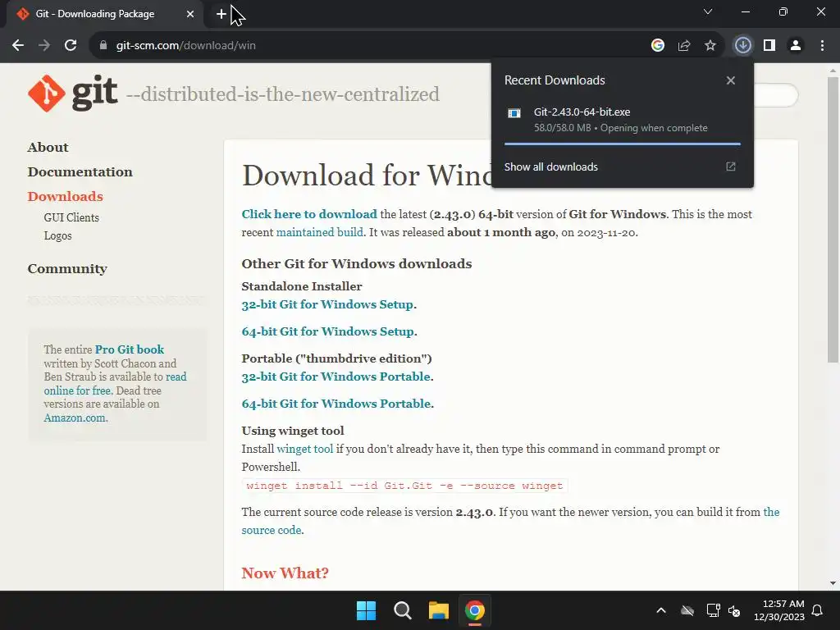840x630 pixels.
Task: Select Downloads in the sidebar
Action: pos(66,197)
